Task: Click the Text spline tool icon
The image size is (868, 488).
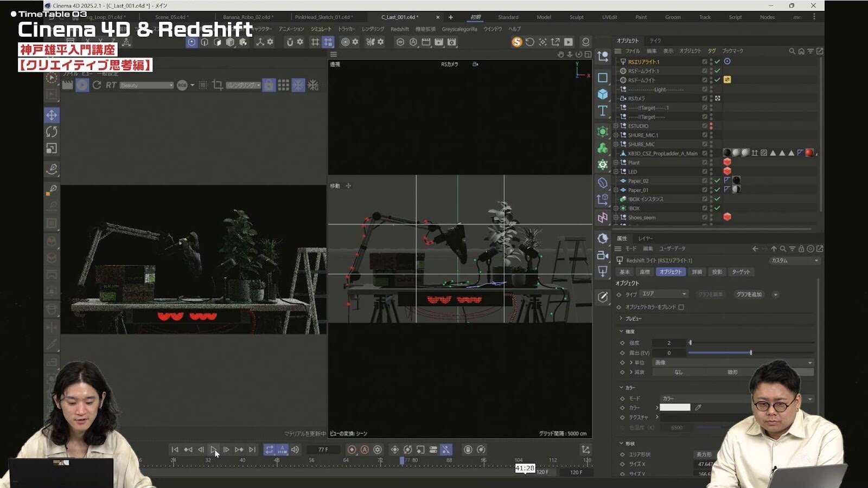Action: coord(603,111)
